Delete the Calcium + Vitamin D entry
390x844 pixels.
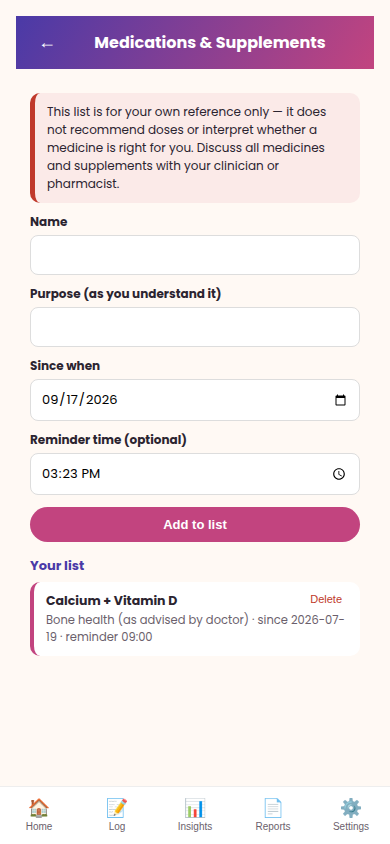pyautogui.click(x=326, y=599)
